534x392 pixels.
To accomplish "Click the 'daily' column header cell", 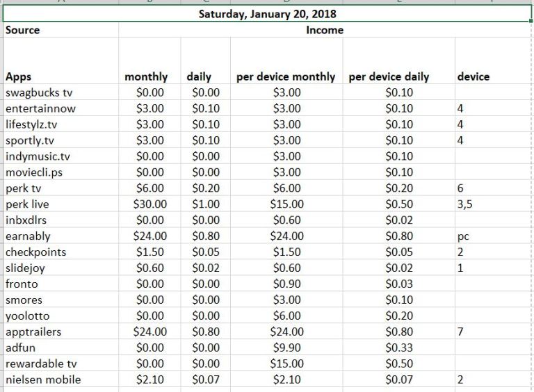I will (199, 76).
